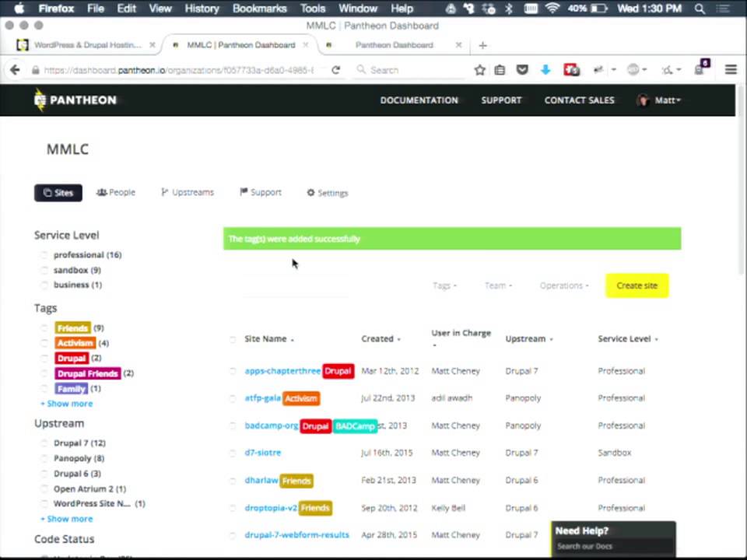Viewport: 747px width, 560px height.
Task: Click the yellow Create site button
Action: tap(637, 285)
